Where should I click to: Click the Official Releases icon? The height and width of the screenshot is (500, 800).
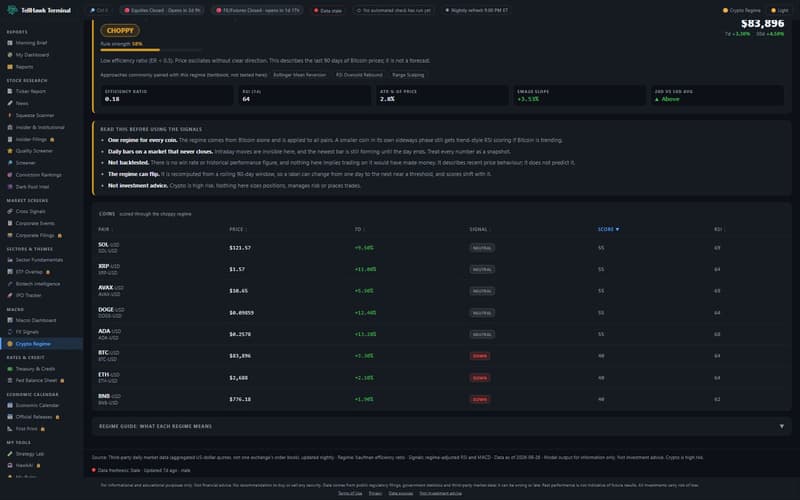[x=10, y=417]
